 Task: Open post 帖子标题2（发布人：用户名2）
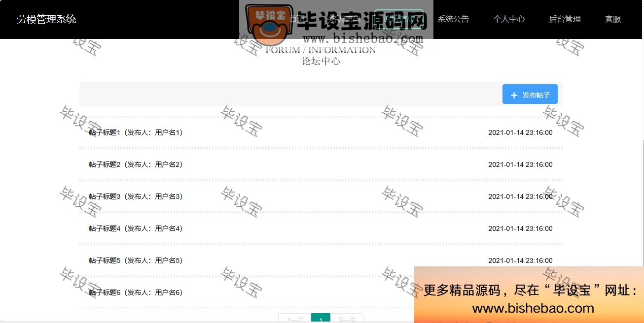136,164
